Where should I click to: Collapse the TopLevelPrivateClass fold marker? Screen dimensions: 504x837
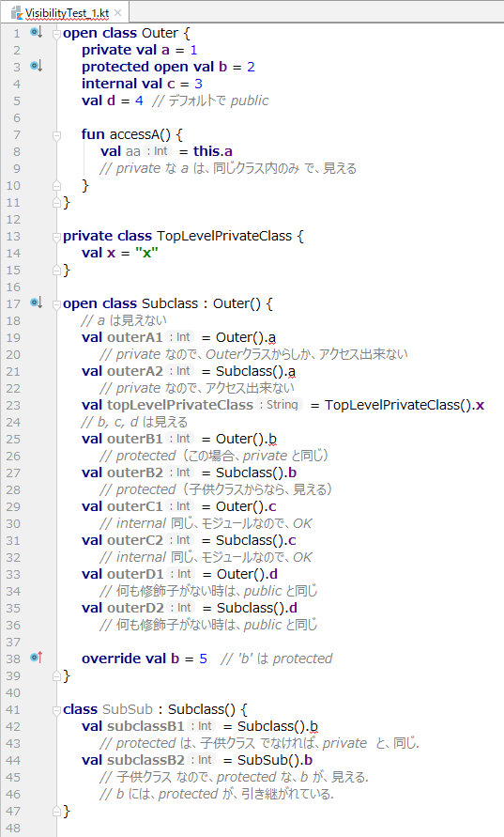(x=56, y=237)
